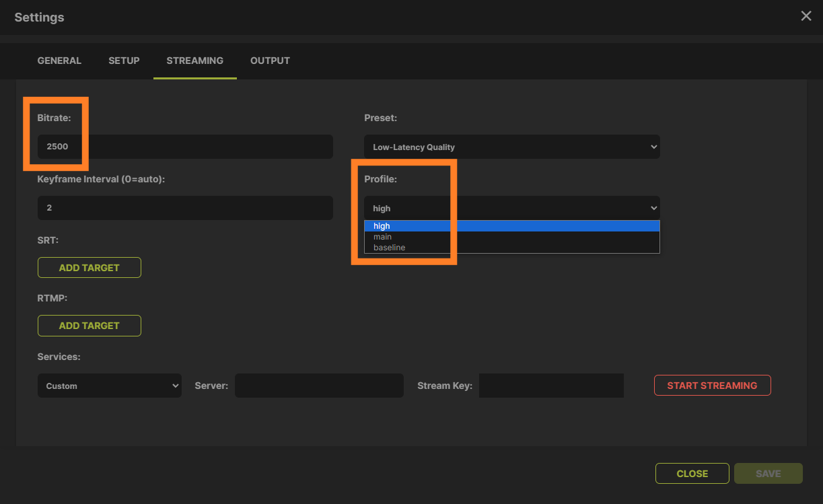The height and width of the screenshot is (504, 823).
Task: Click the CLOSE button
Action: pyautogui.click(x=692, y=474)
